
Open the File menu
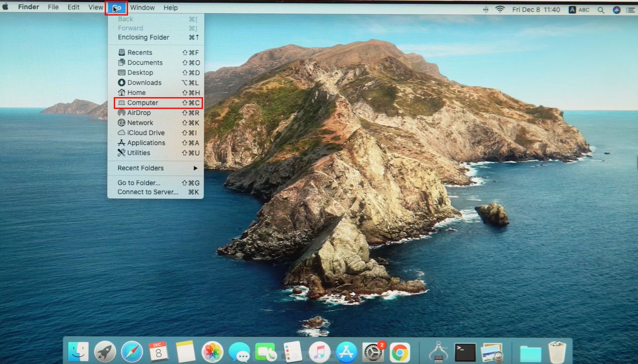(x=53, y=7)
